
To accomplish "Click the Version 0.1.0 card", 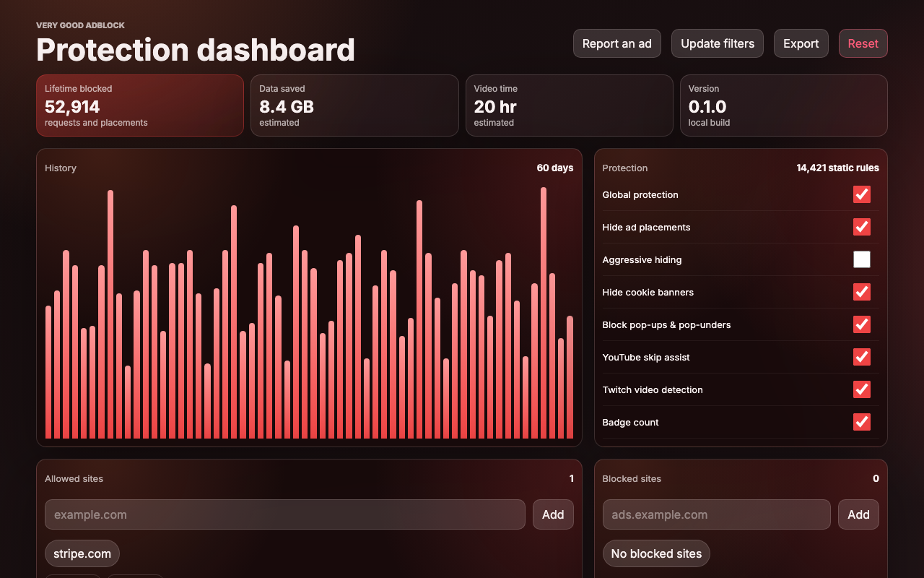I will click(x=784, y=105).
